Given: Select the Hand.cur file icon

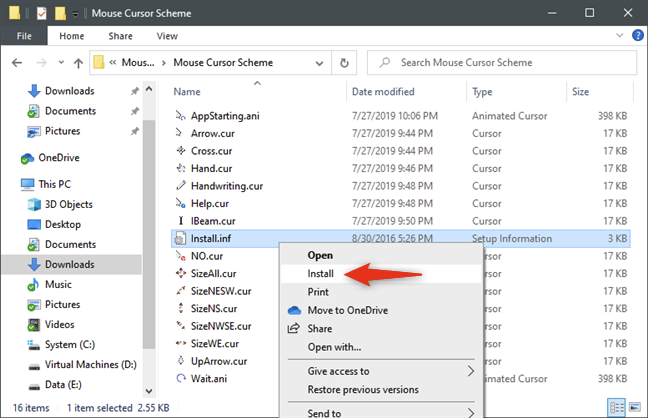Looking at the screenshot, I should [x=181, y=169].
